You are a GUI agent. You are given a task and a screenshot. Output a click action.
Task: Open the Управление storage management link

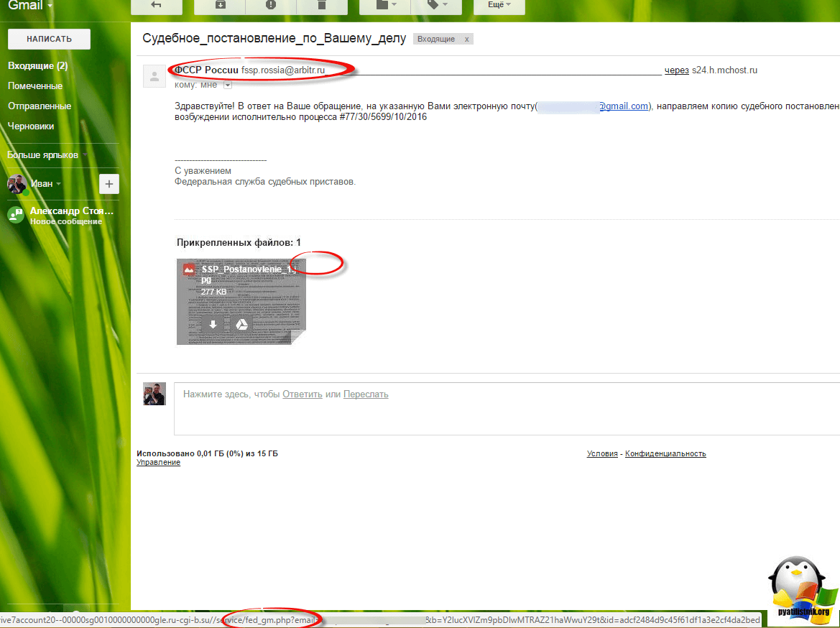159,463
